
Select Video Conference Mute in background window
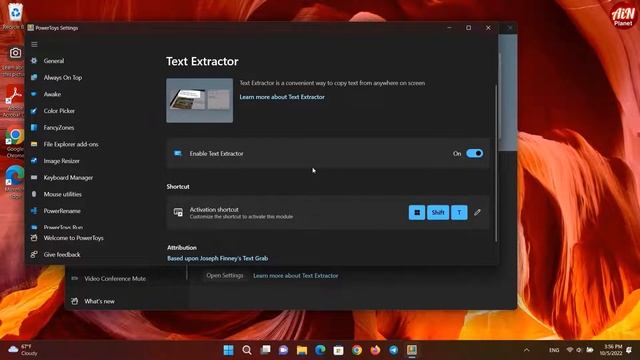pyautogui.click(x=115, y=279)
